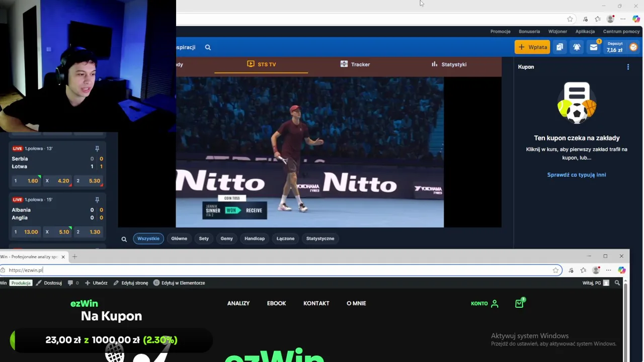Pick draw odds 5.10 for Albania–Anglia

(57, 232)
